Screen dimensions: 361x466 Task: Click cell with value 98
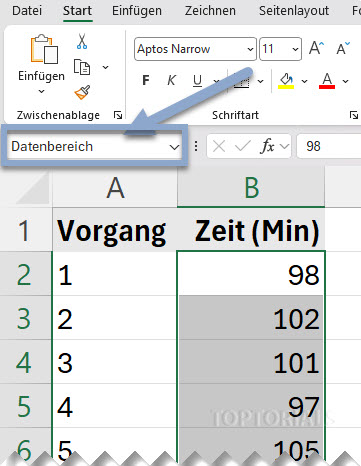pyautogui.click(x=251, y=274)
